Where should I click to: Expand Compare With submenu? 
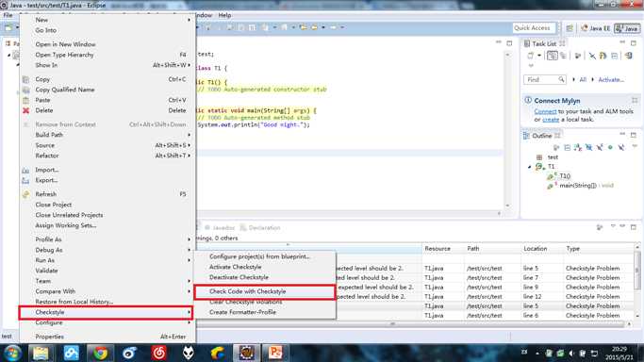pyautogui.click(x=107, y=291)
